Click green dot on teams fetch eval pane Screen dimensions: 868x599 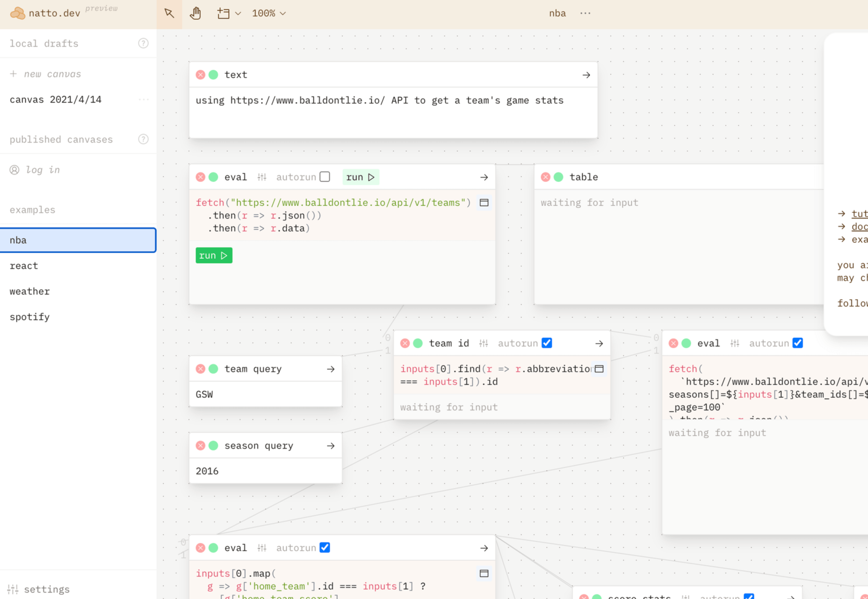[x=213, y=177]
